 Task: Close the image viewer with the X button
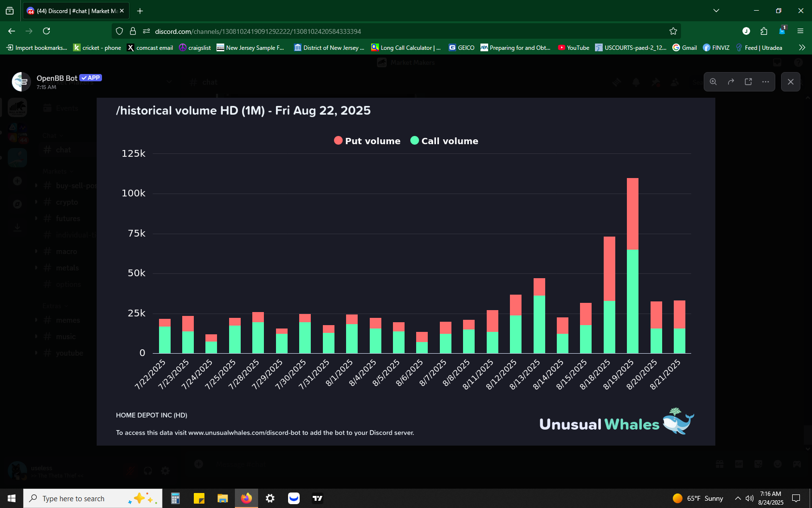coord(791,82)
